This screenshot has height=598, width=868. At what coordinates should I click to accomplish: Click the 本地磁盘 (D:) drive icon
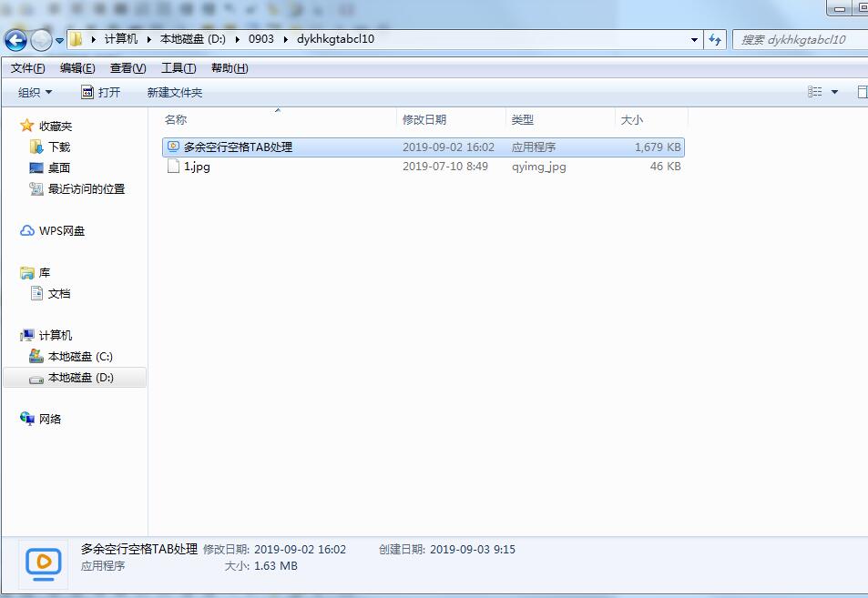(36, 380)
